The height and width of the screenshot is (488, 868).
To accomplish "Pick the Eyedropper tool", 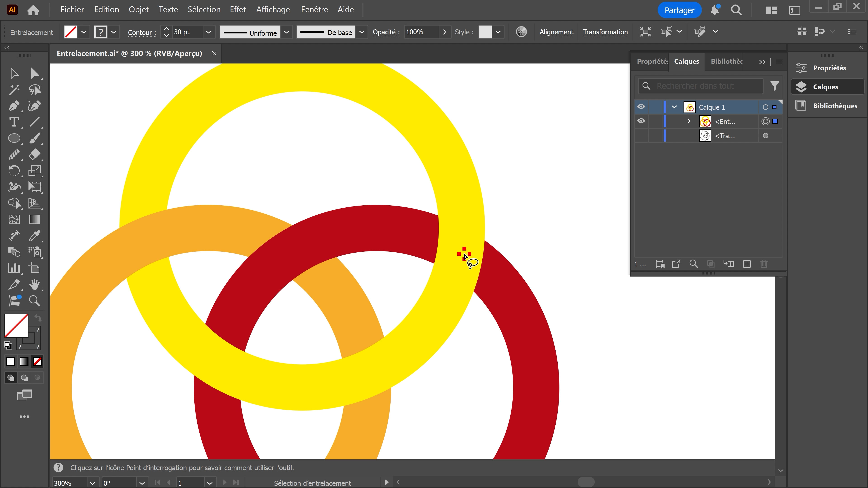I will (34, 236).
